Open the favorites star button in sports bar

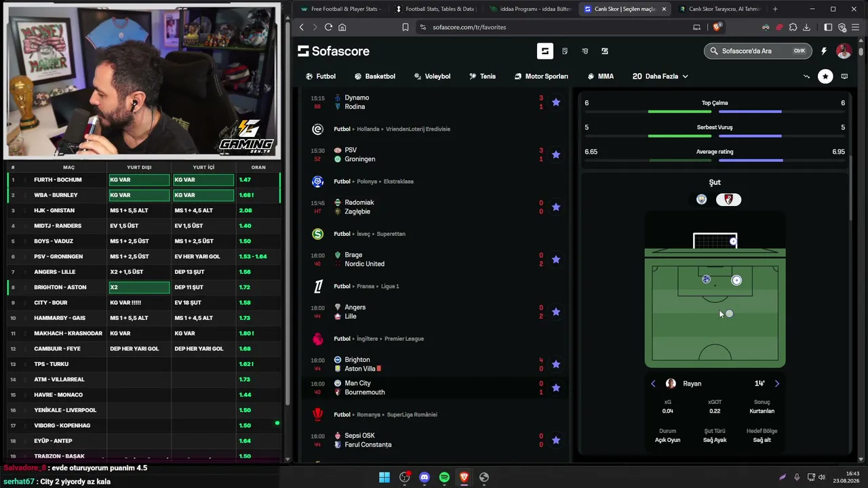coord(825,77)
